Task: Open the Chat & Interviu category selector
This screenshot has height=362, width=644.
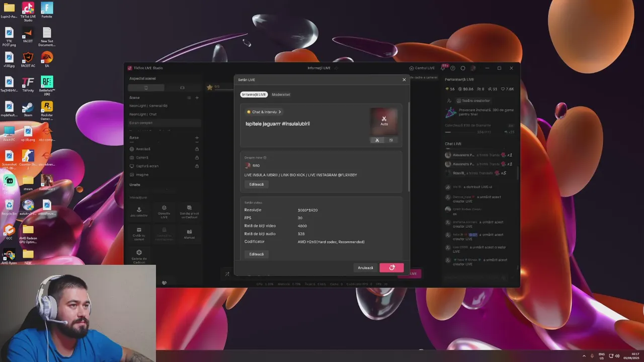Action: click(x=264, y=112)
